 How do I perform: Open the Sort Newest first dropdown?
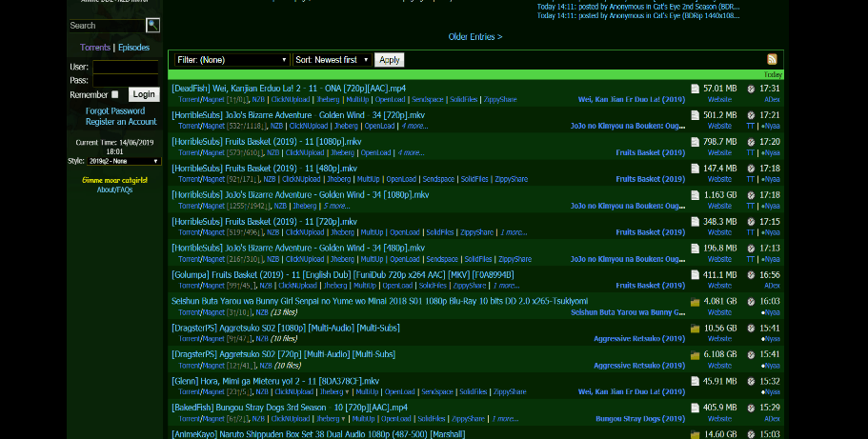(332, 60)
